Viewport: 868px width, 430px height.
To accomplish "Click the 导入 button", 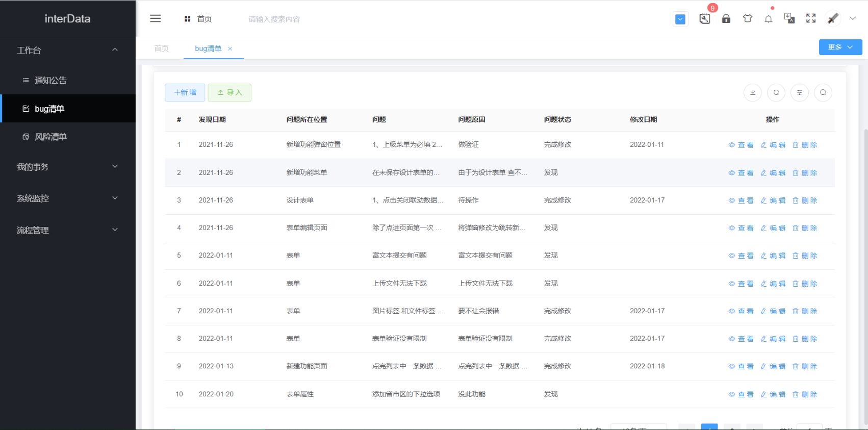I will click(x=229, y=92).
